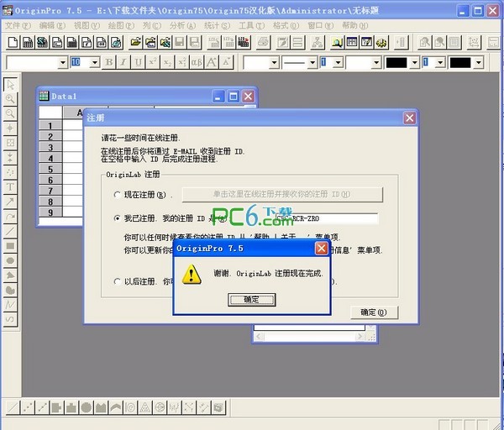Open the first black color dropdown arrow
This screenshot has height=430, width=504.
415,63
